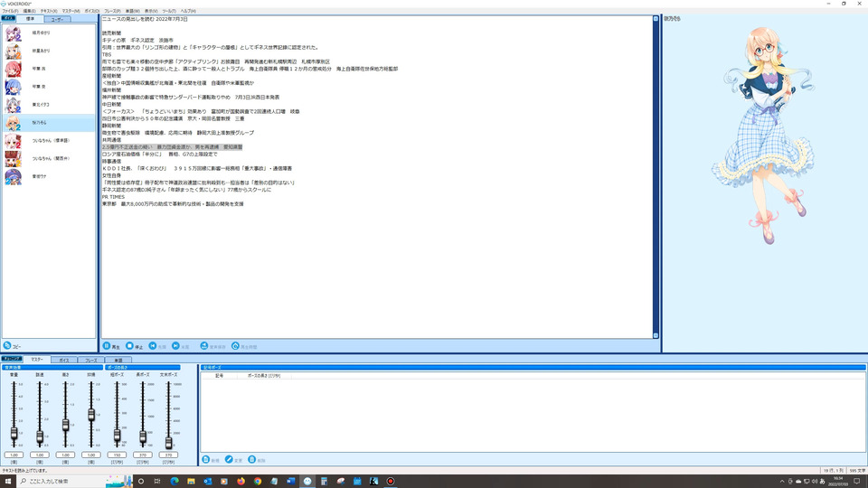Click 変更 edit icon in symbol pause panel

tap(229, 460)
